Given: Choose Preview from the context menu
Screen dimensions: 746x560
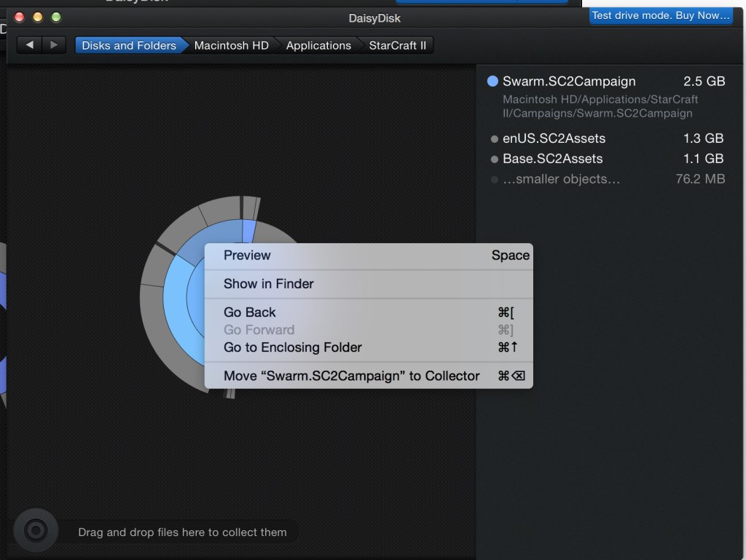Looking at the screenshot, I should (x=369, y=256).
